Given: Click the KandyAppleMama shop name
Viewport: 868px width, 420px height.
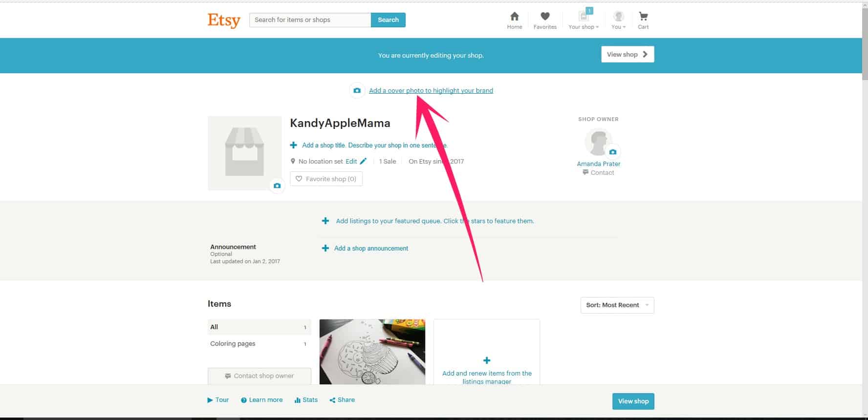Looking at the screenshot, I should [340, 123].
